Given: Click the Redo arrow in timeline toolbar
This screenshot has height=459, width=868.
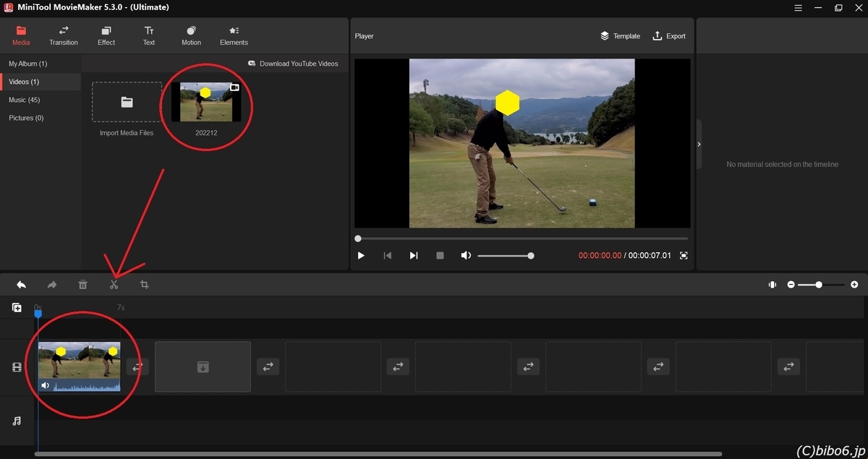Looking at the screenshot, I should click(52, 285).
